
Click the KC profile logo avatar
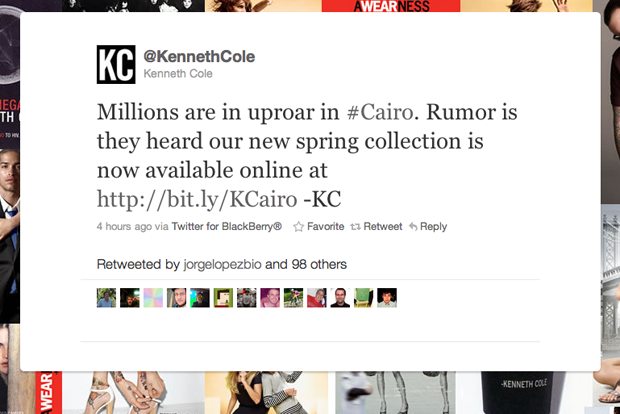(x=116, y=64)
